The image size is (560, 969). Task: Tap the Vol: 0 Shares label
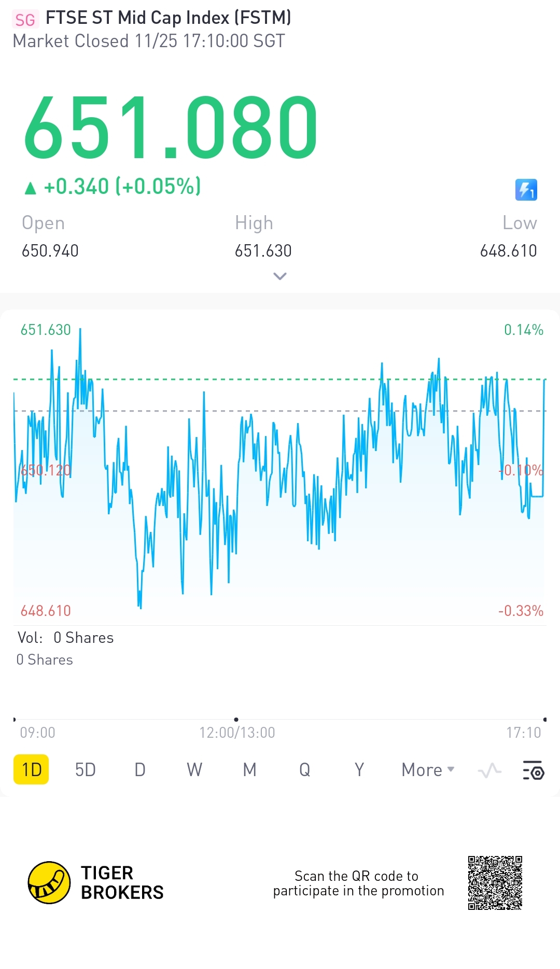point(65,638)
